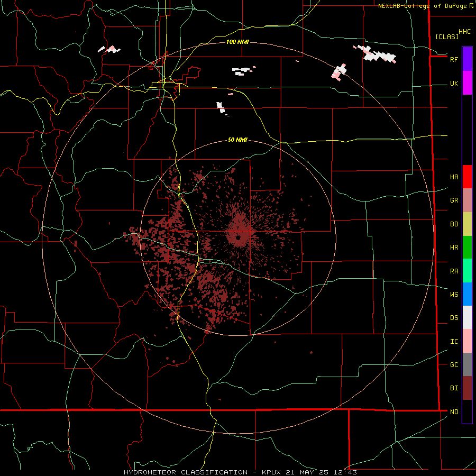Click the BI legend label

(x=454, y=388)
